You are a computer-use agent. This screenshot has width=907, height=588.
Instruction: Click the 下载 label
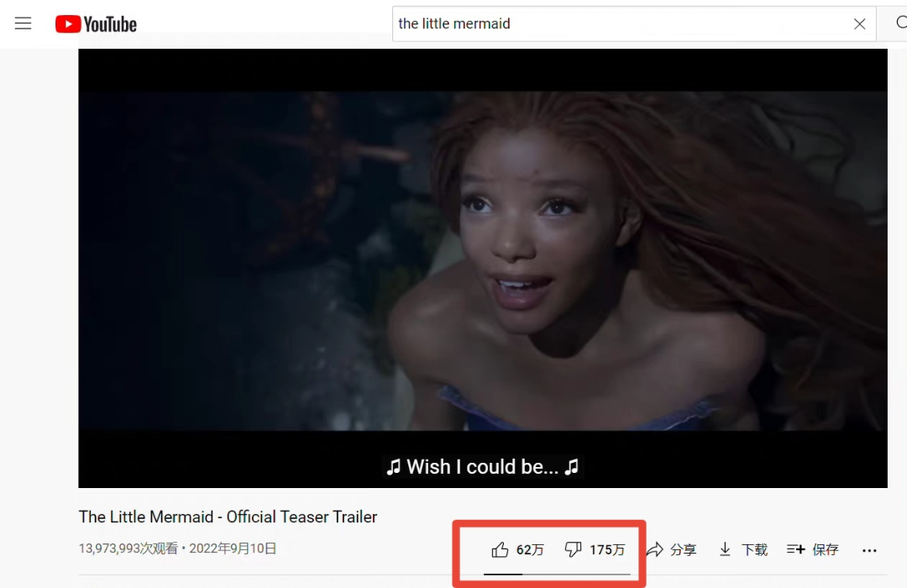(754, 550)
